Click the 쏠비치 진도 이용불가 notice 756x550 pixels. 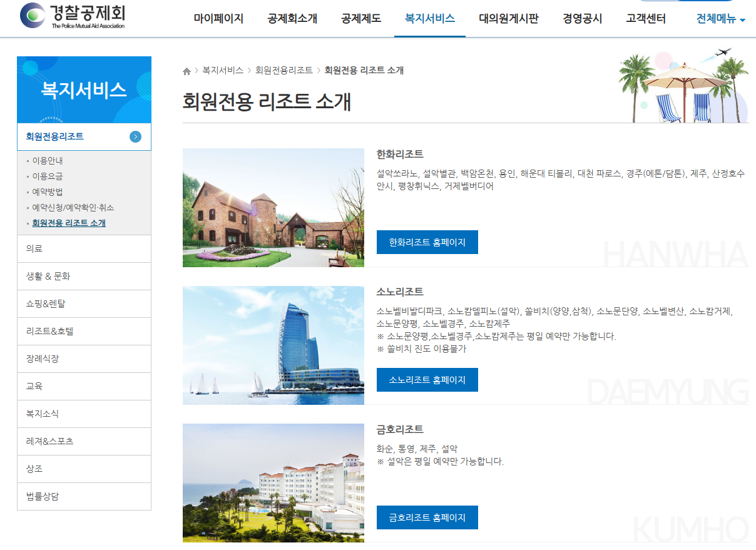(x=421, y=349)
